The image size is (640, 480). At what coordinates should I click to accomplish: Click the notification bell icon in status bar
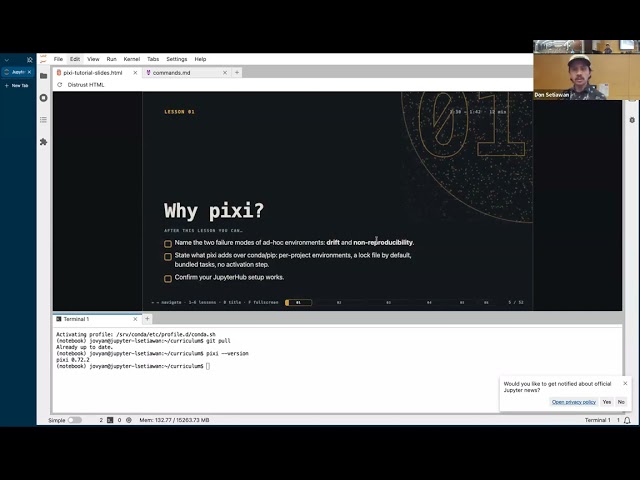(627, 420)
